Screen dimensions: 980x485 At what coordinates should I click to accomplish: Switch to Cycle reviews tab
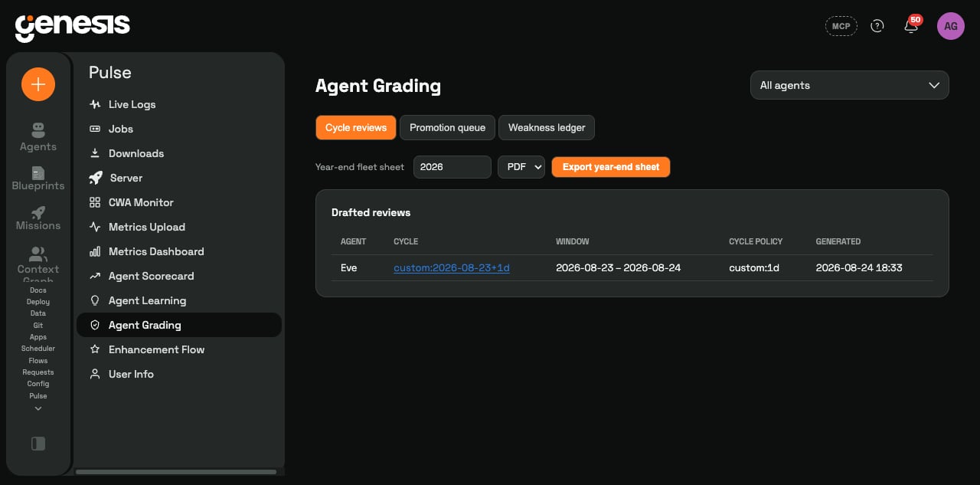[356, 128]
